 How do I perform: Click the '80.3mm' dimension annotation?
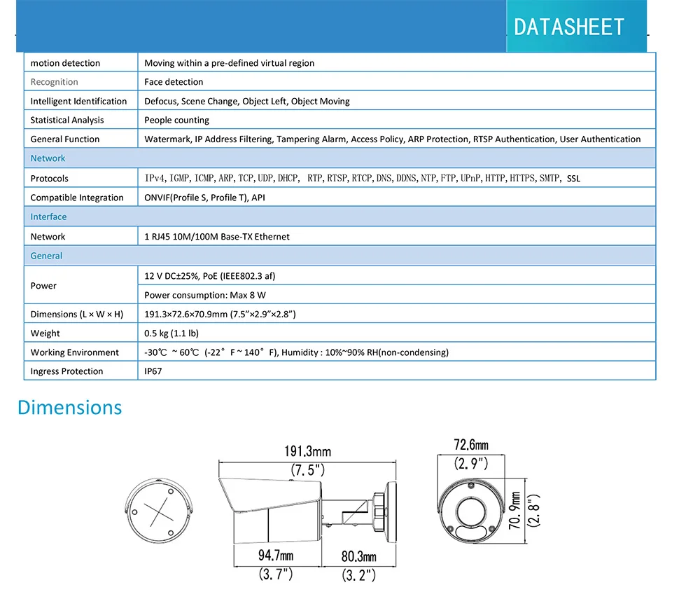(359, 557)
